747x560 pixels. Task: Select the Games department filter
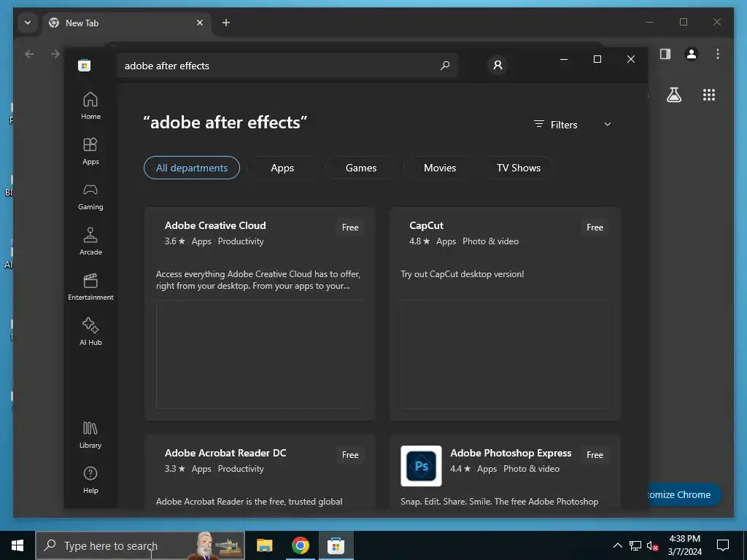(361, 168)
